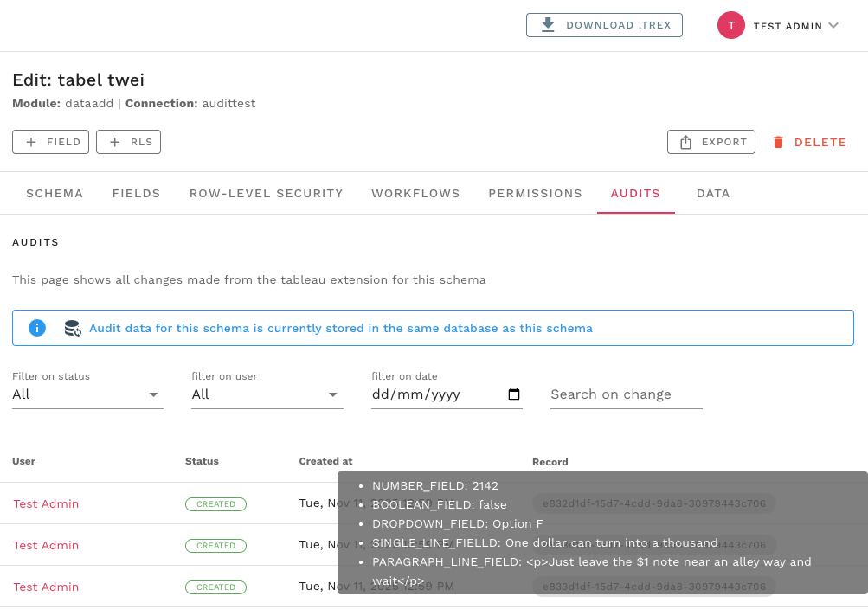Click the download icon in Download .TREX
The width and height of the screenshot is (868, 609).
click(548, 25)
